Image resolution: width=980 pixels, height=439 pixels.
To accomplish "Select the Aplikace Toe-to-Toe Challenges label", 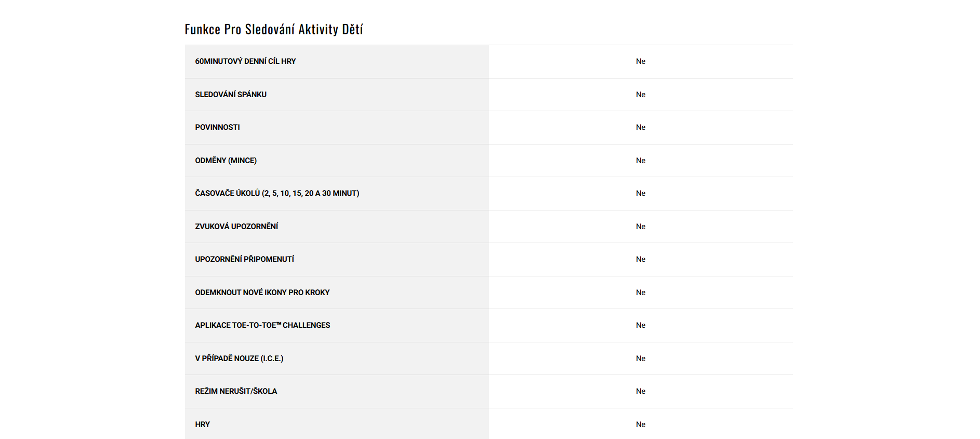I will (x=262, y=325).
